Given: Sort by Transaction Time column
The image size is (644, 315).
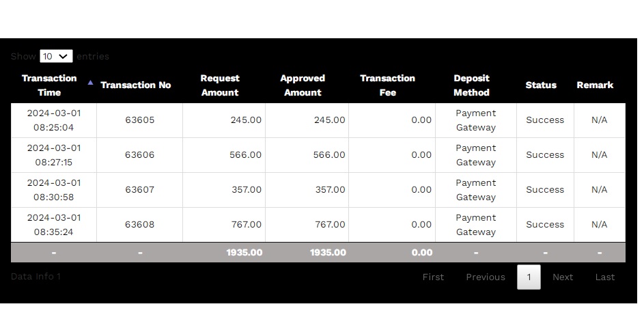Looking at the screenshot, I should 49,85.
